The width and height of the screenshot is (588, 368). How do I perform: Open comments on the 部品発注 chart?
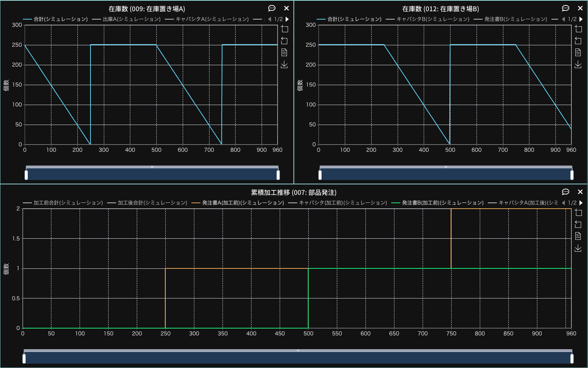[566, 192]
